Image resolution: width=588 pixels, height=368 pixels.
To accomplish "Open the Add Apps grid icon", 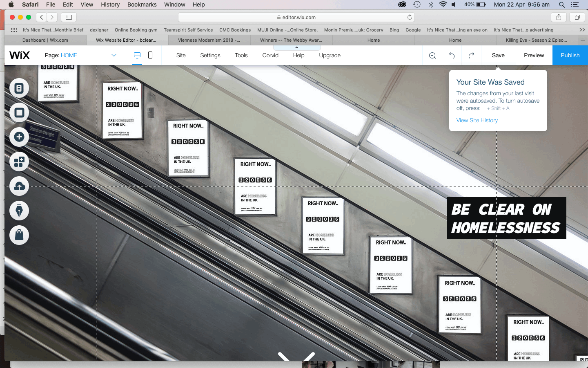I will 19,162.
